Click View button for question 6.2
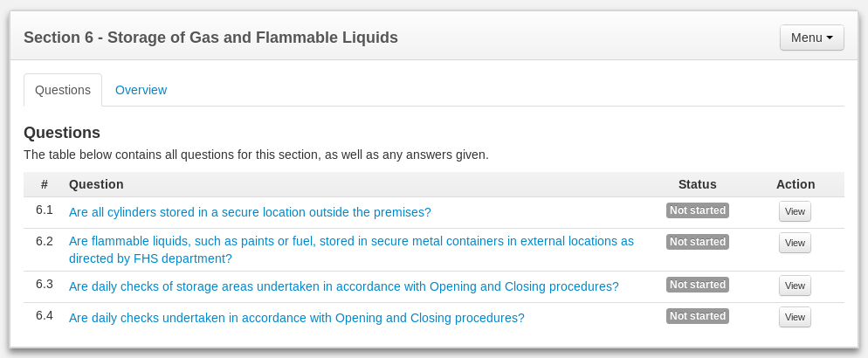This screenshot has width=868, height=358. 795,243
